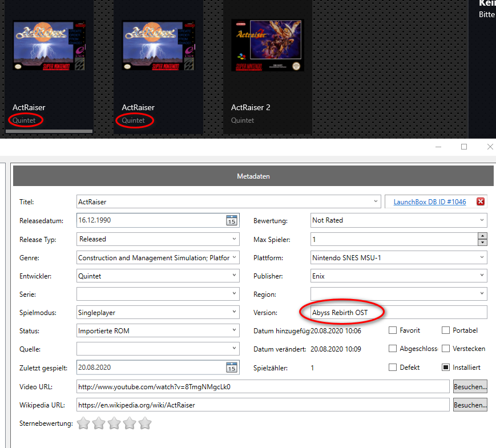Click the Wikipedia URL text field
This screenshot has height=448, width=496.
click(x=263, y=405)
